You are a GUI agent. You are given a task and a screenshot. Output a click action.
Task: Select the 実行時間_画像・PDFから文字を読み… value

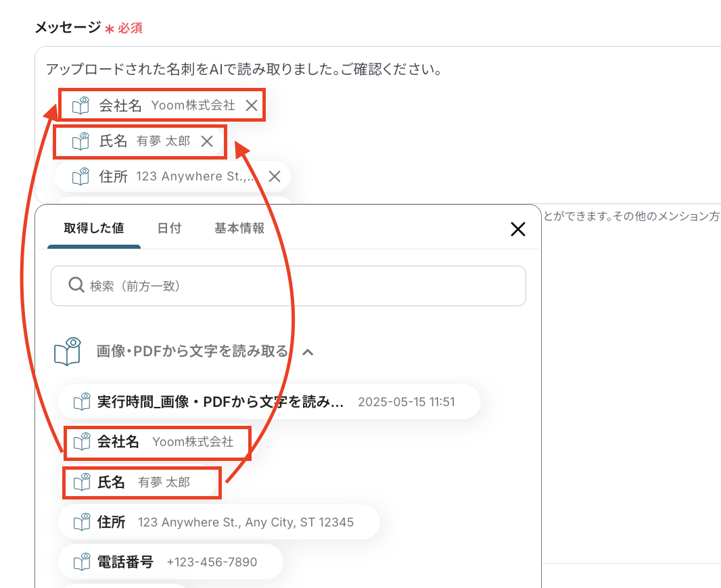(269, 402)
